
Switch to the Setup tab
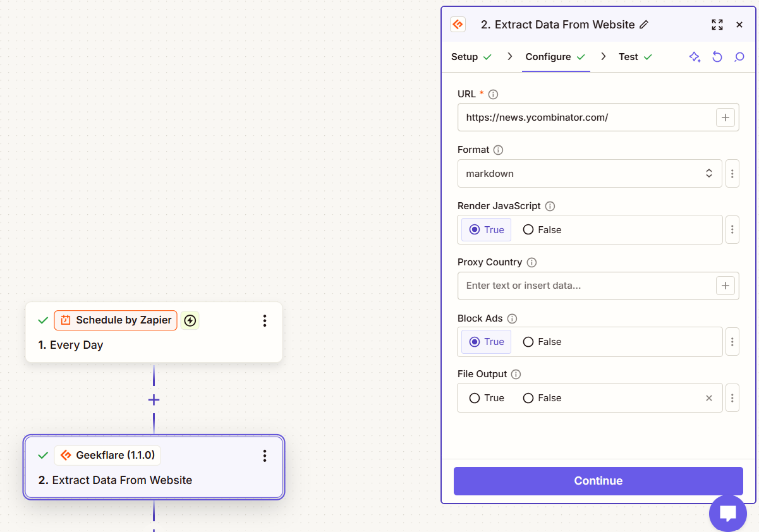click(x=471, y=57)
